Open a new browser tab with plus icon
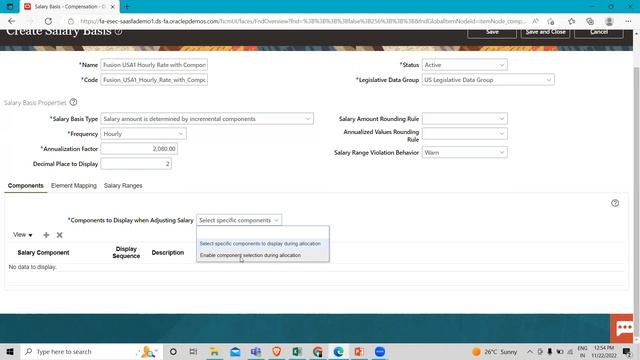Image resolution: width=640 pixels, height=360 pixels. coord(127,7)
